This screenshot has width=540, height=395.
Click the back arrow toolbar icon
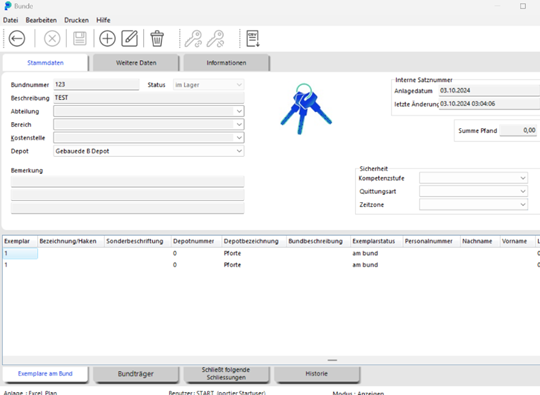pos(17,38)
